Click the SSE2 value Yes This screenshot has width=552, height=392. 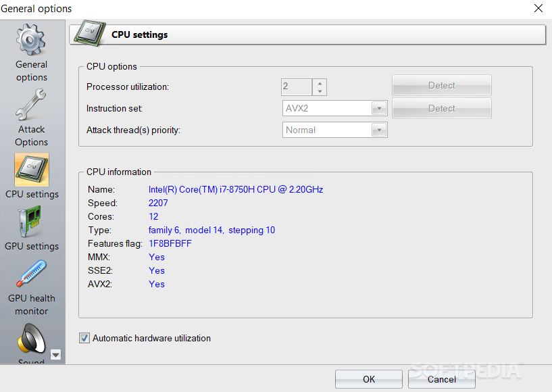(x=157, y=270)
